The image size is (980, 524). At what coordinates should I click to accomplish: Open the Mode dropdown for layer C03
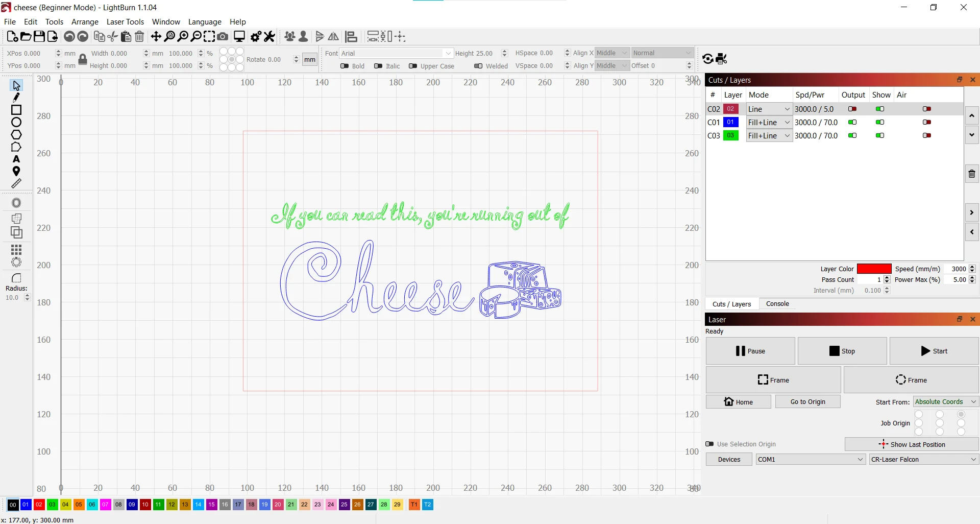pyautogui.click(x=769, y=136)
